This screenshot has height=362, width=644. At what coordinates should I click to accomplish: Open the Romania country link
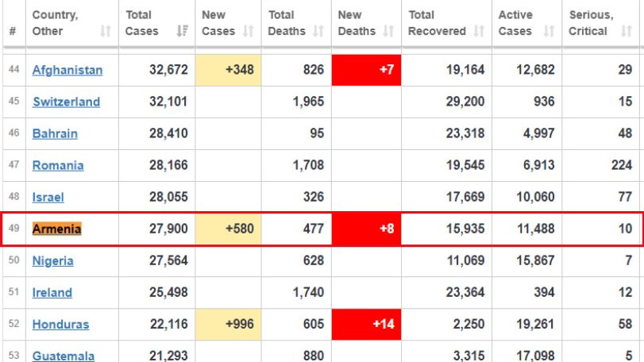(x=58, y=165)
